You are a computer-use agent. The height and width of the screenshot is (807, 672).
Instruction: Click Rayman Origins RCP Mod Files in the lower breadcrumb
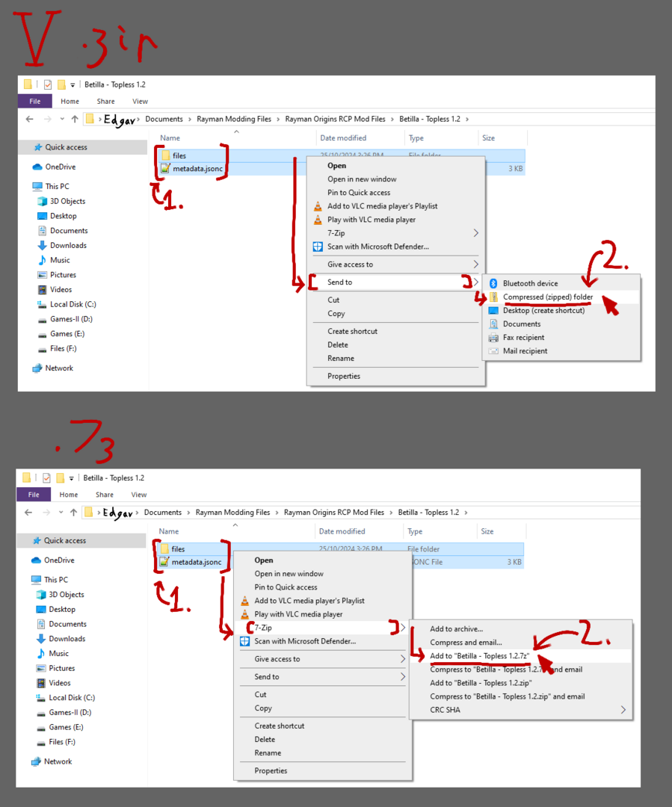333,512
